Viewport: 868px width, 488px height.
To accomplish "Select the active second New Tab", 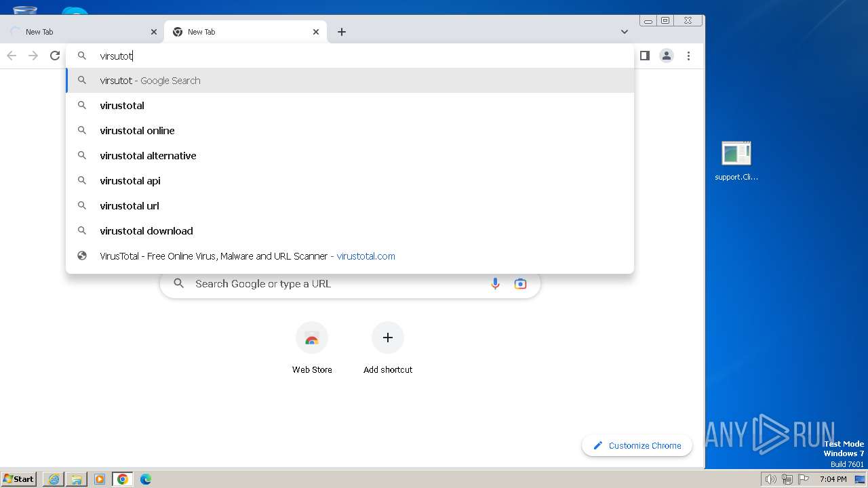I will coord(245,32).
